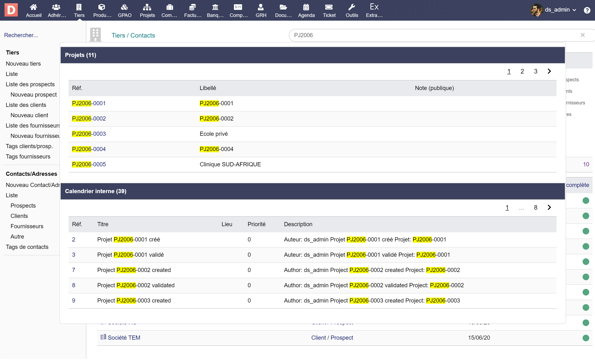The width and height of the screenshot is (595, 364).
Task: Open page 2 of Projets results
Action: click(522, 71)
